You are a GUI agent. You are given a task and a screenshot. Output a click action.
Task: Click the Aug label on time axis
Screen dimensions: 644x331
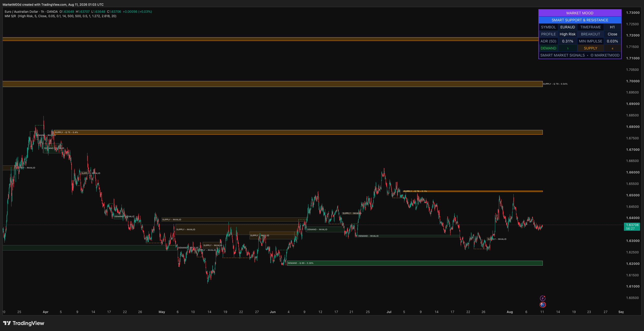[x=510, y=312]
